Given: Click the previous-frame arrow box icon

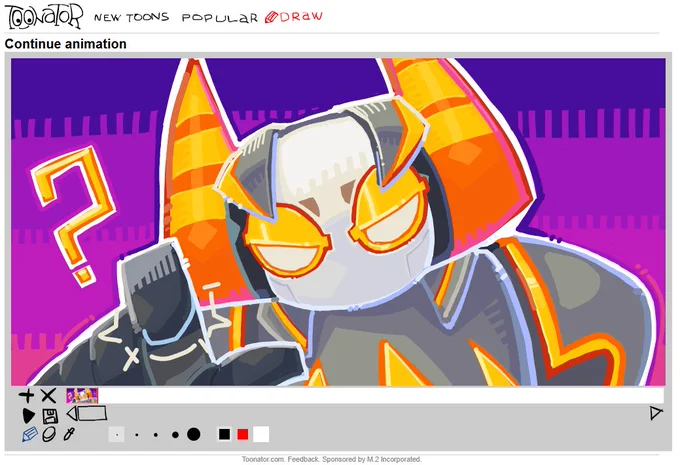Looking at the screenshot, I should click(87, 413).
